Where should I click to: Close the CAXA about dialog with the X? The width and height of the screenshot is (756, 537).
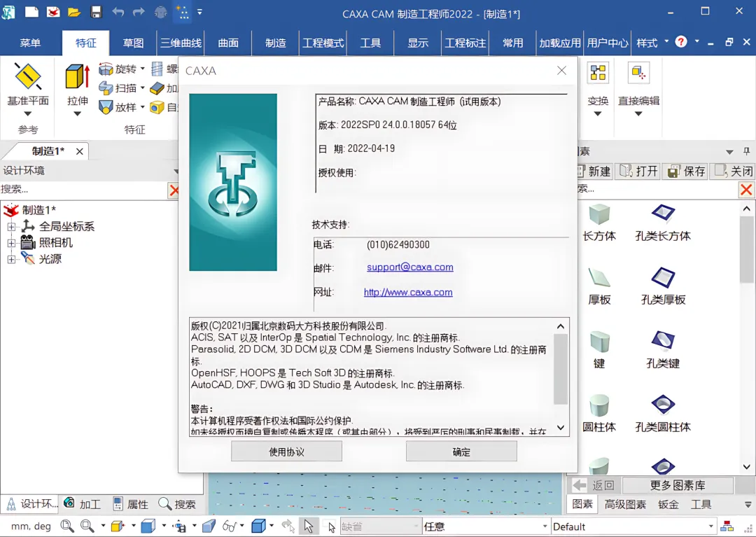(x=561, y=71)
